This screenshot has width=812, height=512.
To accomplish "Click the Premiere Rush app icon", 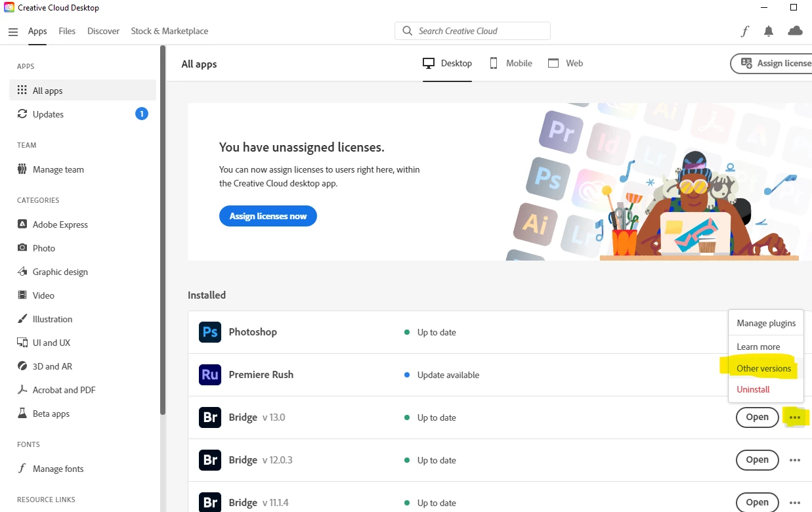I will 210,375.
